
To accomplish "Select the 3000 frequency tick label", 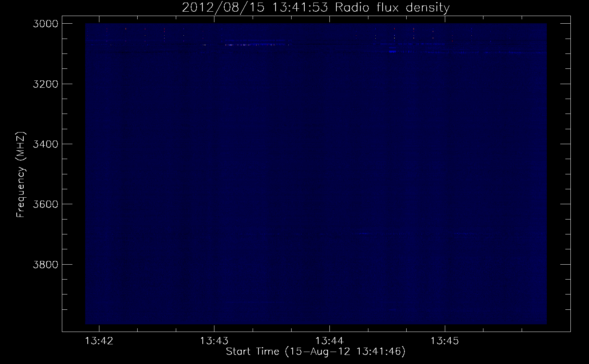I will coord(46,24).
